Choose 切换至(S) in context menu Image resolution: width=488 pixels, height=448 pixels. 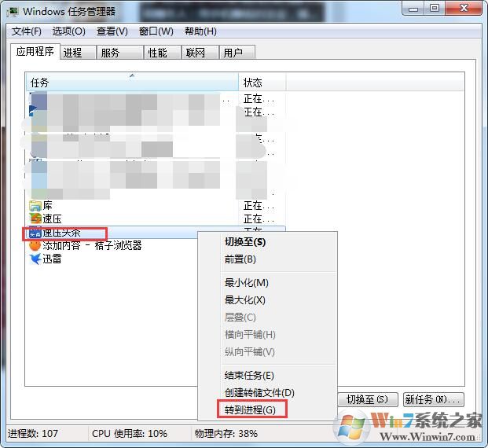tap(268, 242)
